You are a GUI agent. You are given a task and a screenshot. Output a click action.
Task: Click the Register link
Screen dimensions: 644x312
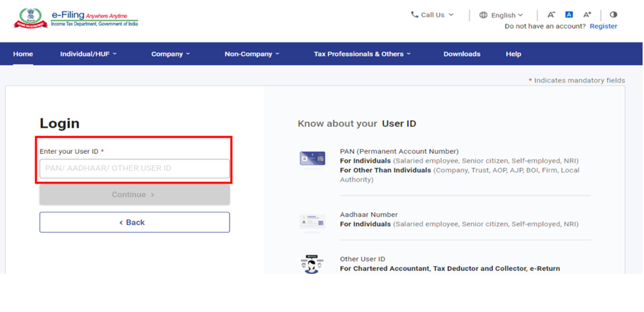[x=603, y=26]
